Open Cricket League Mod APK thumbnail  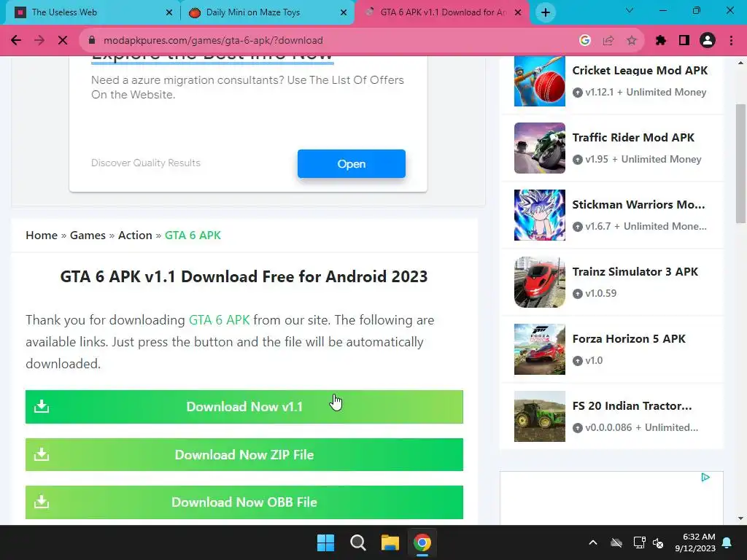540,81
